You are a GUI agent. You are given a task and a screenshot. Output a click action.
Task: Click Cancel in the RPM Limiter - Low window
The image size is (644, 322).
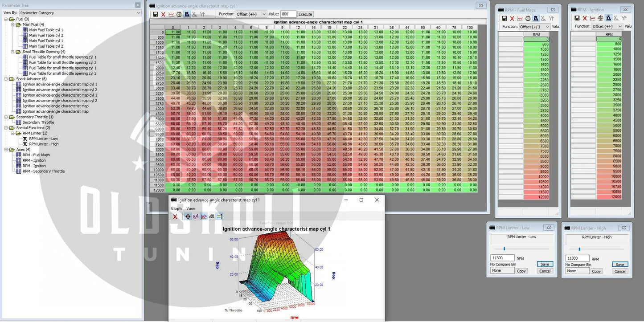[545, 271]
